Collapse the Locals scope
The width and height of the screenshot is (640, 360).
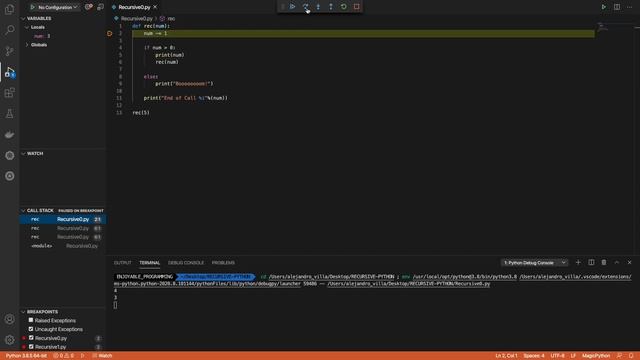point(37,27)
